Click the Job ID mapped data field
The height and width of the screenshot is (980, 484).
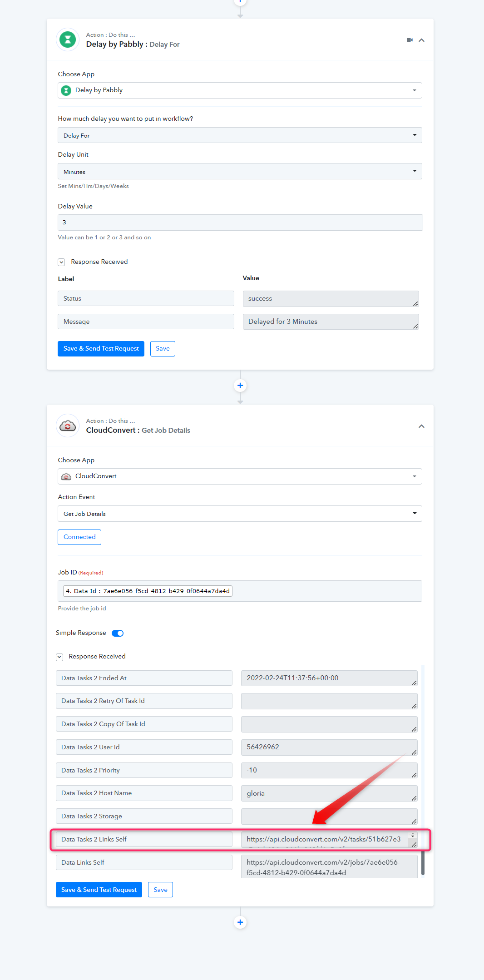point(148,591)
